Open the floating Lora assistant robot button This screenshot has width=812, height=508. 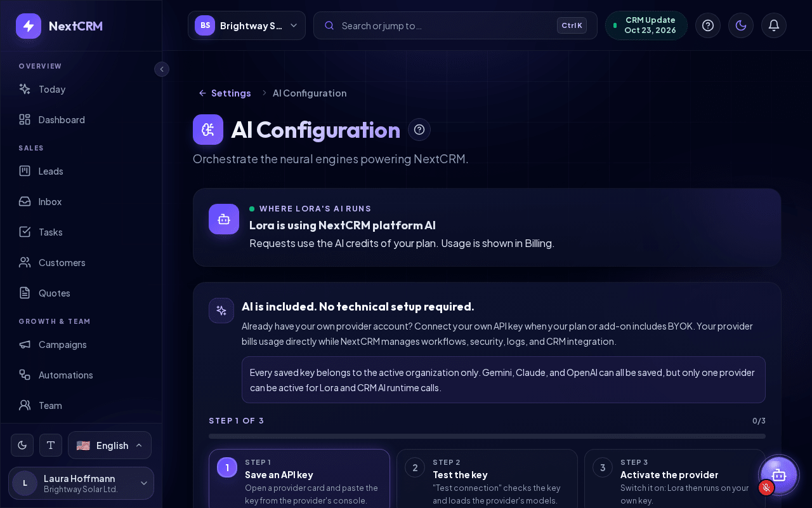pos(779,475)
